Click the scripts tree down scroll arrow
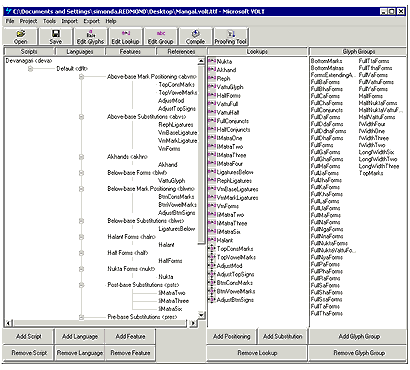 [201, 315]
